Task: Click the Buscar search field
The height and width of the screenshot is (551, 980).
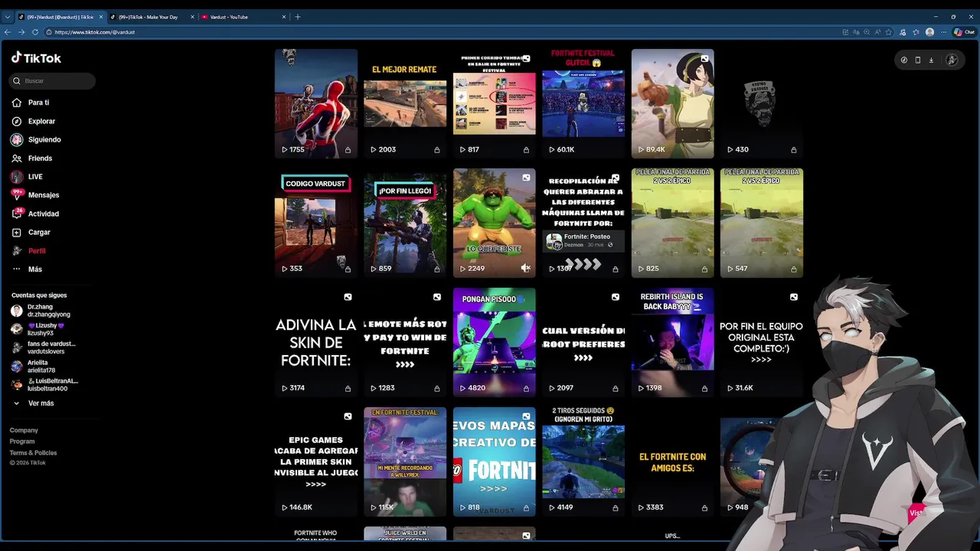Action: (52, 81)
